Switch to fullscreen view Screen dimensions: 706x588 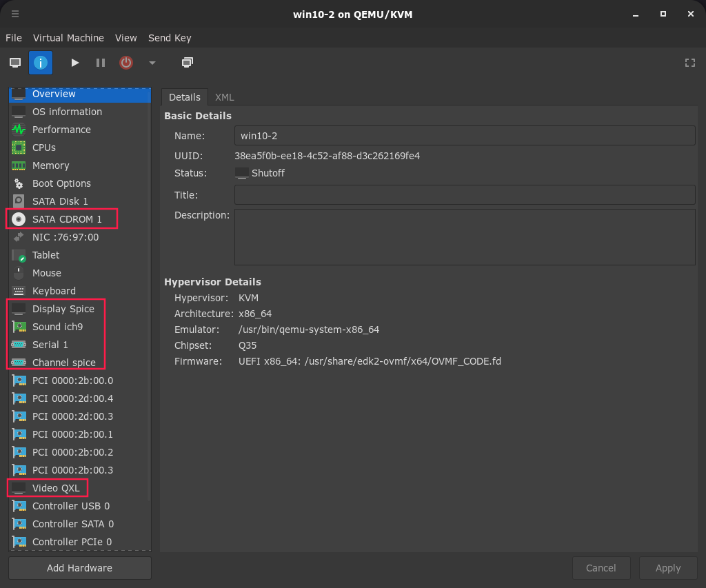click(x=689, y=63)
